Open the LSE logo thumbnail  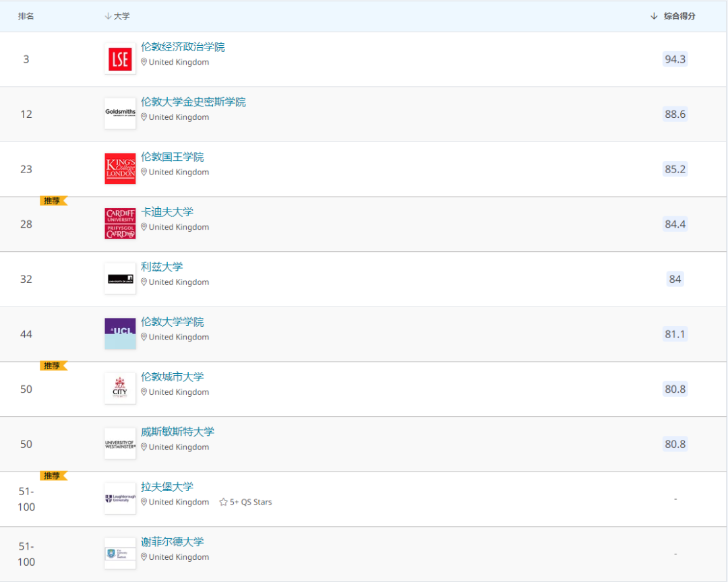[120, 59]
